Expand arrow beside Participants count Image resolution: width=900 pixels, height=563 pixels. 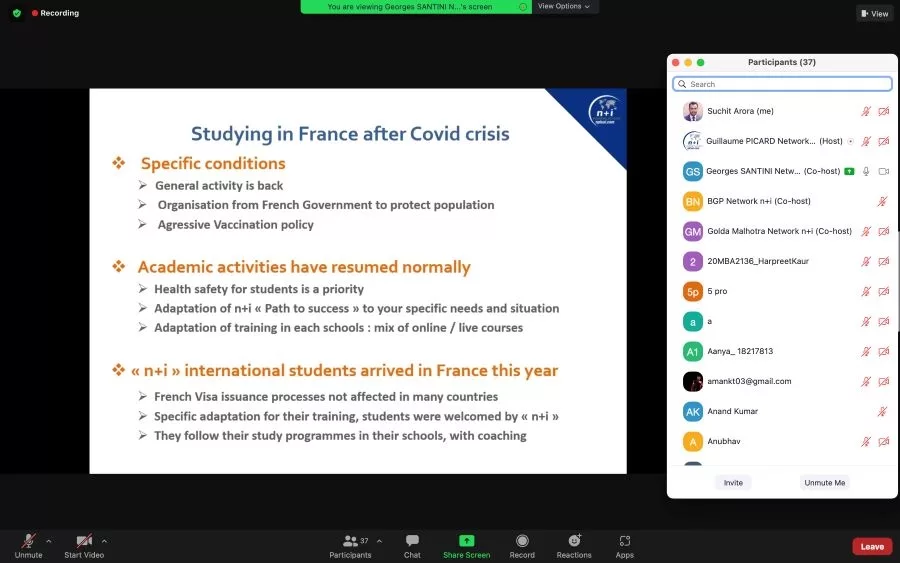point(379,541)
